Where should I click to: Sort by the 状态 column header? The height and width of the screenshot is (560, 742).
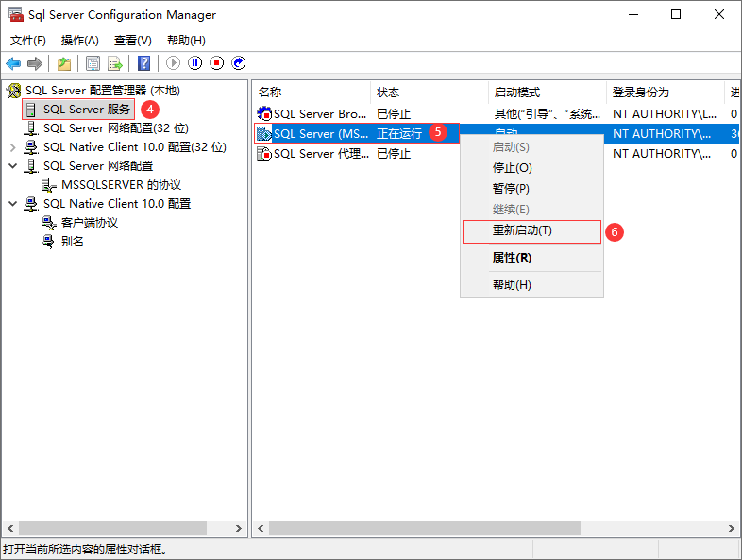coord(430,93)
